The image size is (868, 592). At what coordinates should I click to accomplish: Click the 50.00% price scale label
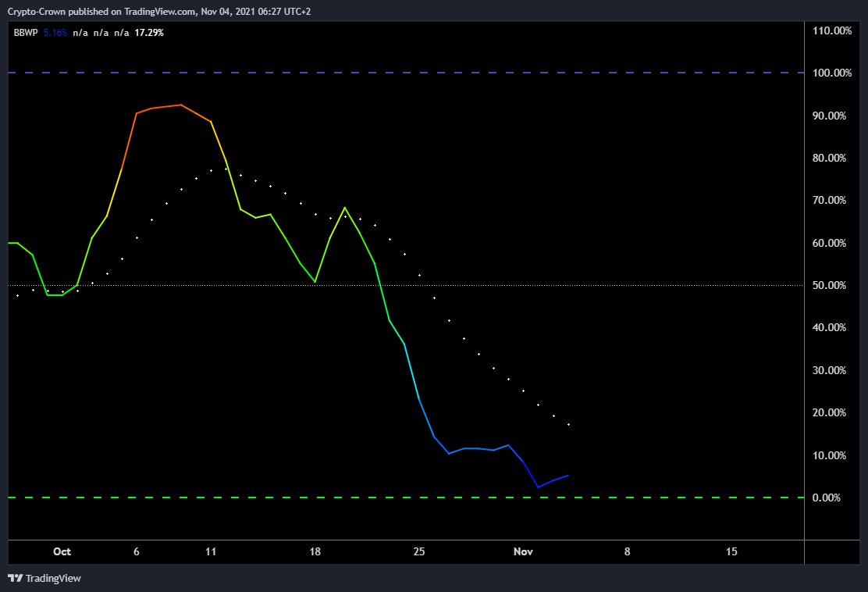[829, 285]
